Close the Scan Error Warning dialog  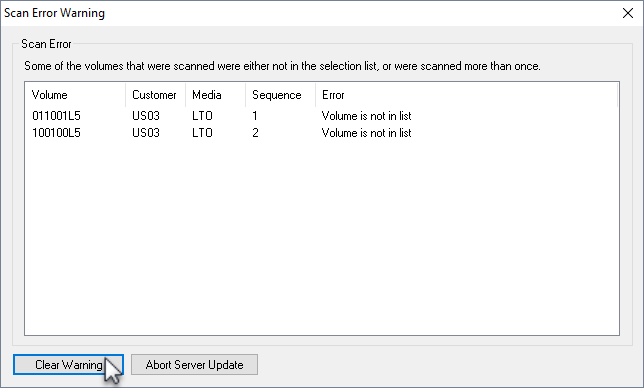[628, 13]
